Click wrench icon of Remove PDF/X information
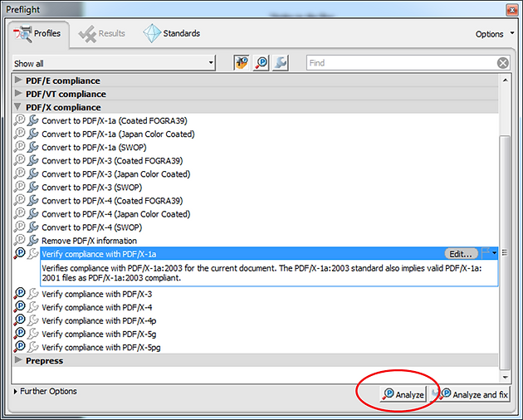 32,241
